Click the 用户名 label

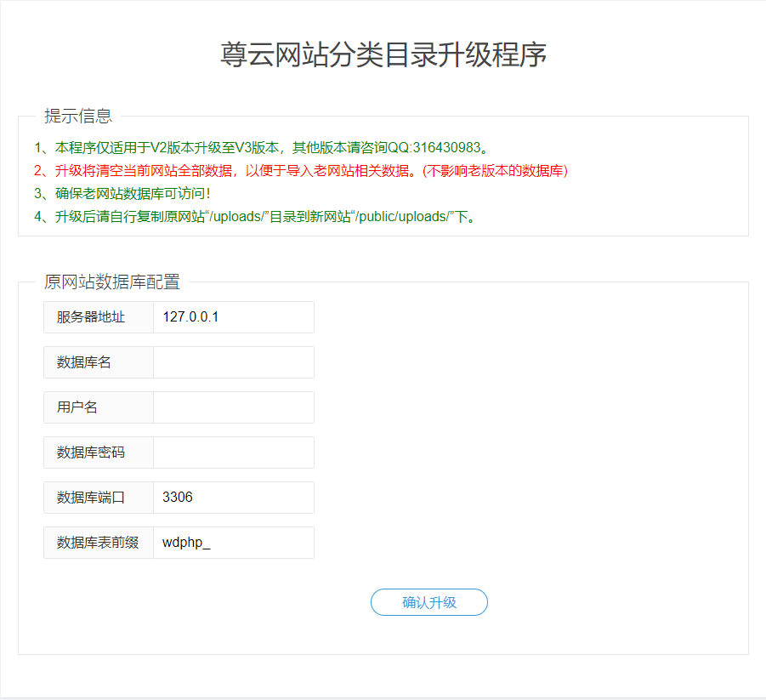coord(77,407)
